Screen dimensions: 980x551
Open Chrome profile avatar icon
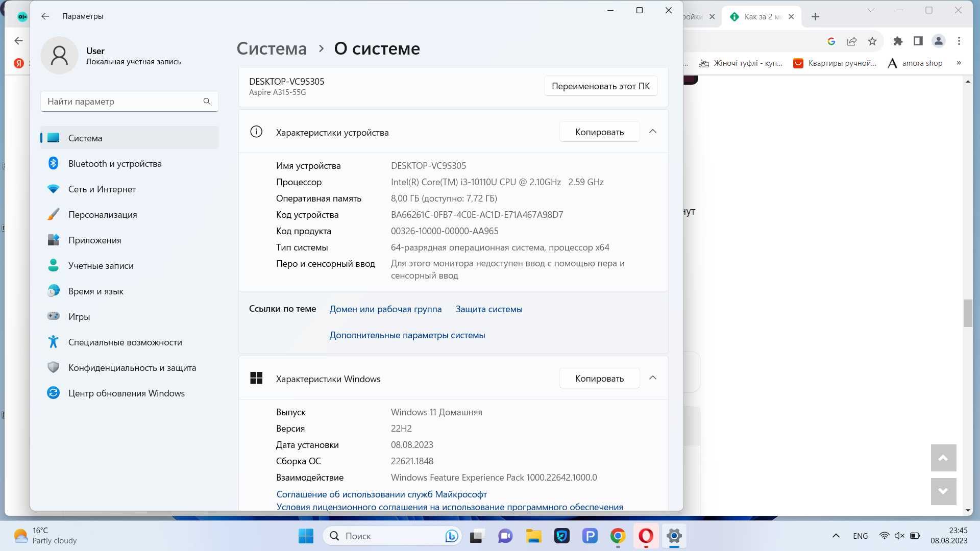click(x=939, y=41)
